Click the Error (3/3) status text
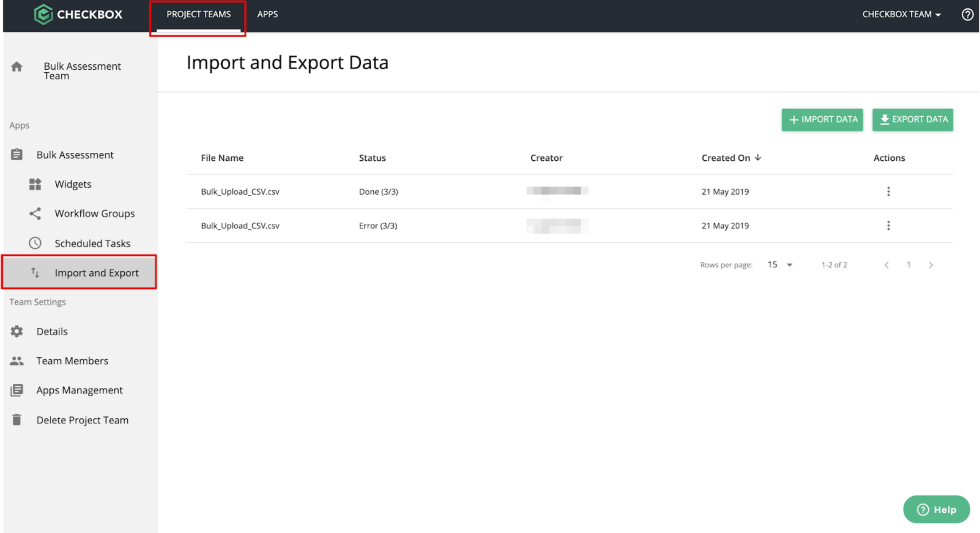This screenshot has height=533, width=980. click(x=378, y=226)
